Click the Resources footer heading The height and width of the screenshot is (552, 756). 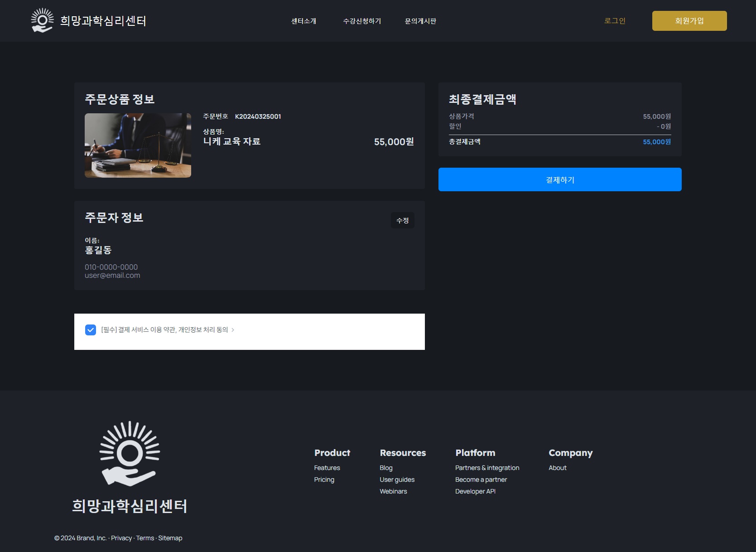[x=403, y=453]
